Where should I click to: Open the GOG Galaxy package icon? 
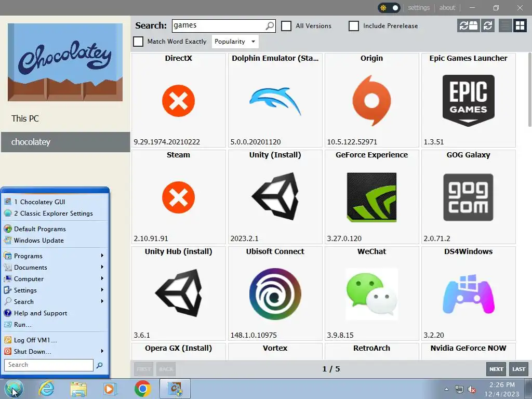(x=468, y=197)
